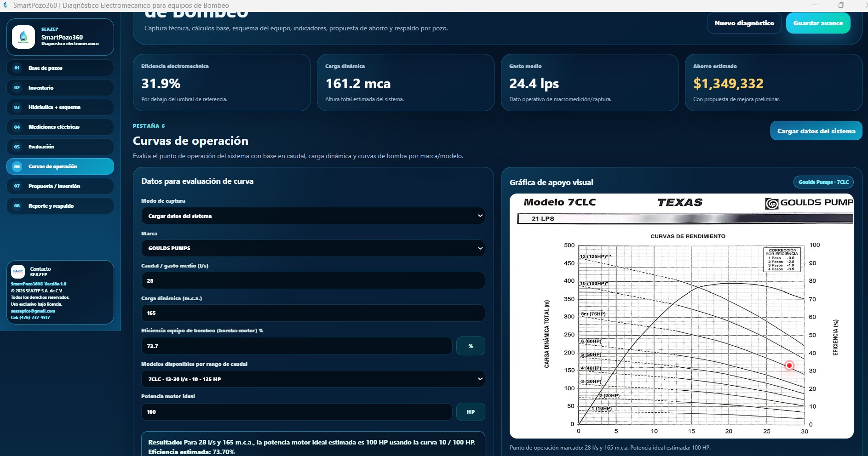Click the SEAZEP contact logo icon
This screenshot has height=456, width=868.
(18, 272)
